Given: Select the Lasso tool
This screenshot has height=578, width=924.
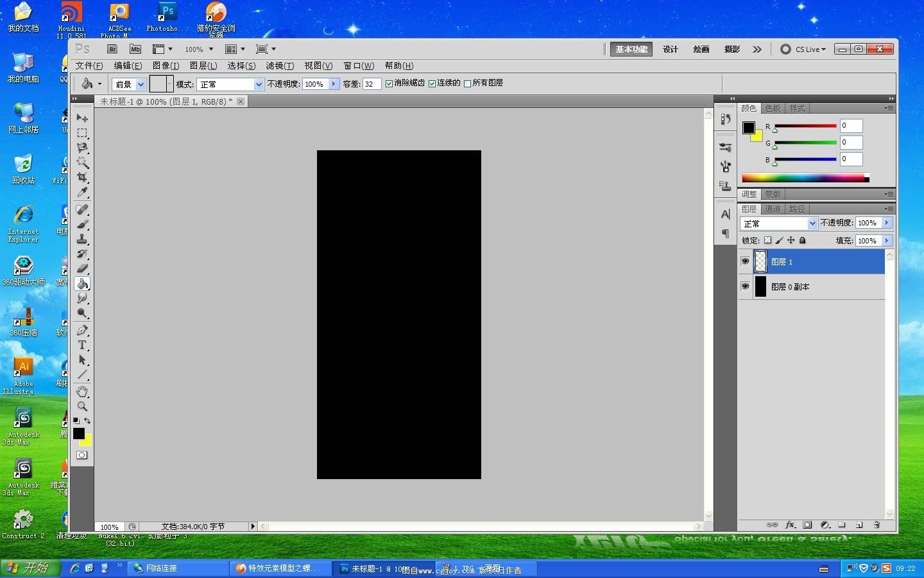Looking at the screenshot, I should pos(82,148).
